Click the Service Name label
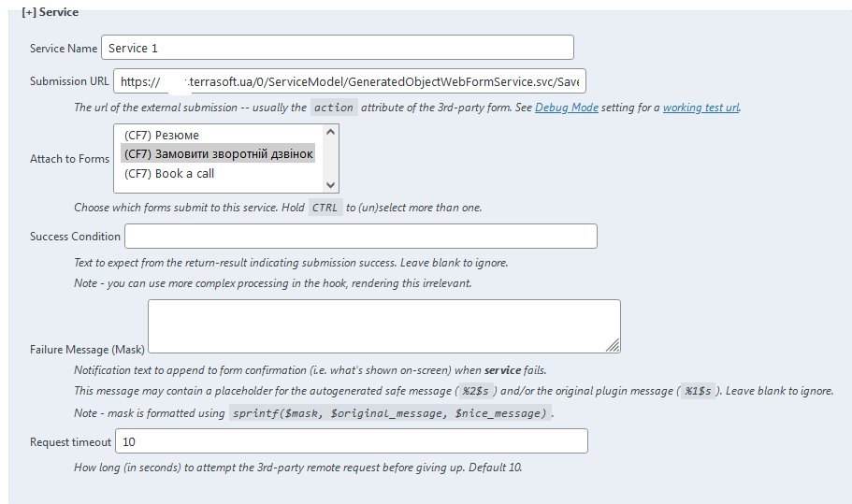This screenshot has width=852, height=504. pos(64,49)
